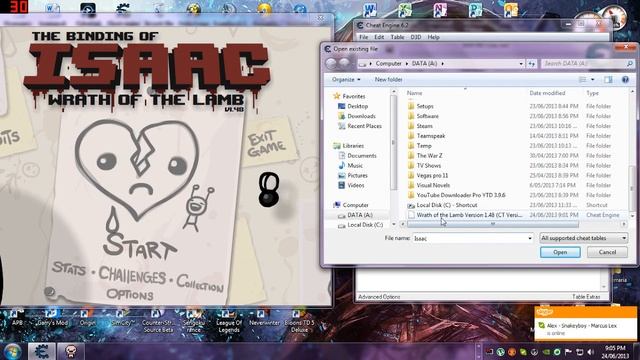Open the D3D menu in Cheat Engine

click(416, 37)
